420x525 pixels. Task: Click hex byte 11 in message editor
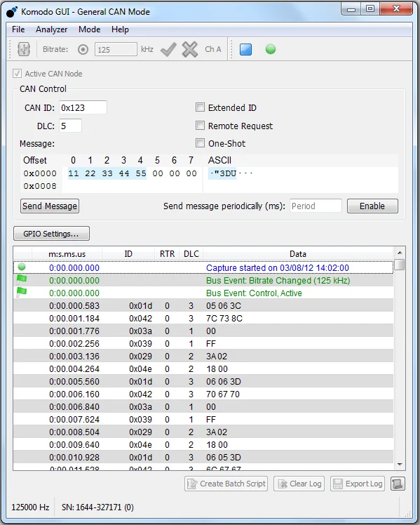click(x=74, y=173)
